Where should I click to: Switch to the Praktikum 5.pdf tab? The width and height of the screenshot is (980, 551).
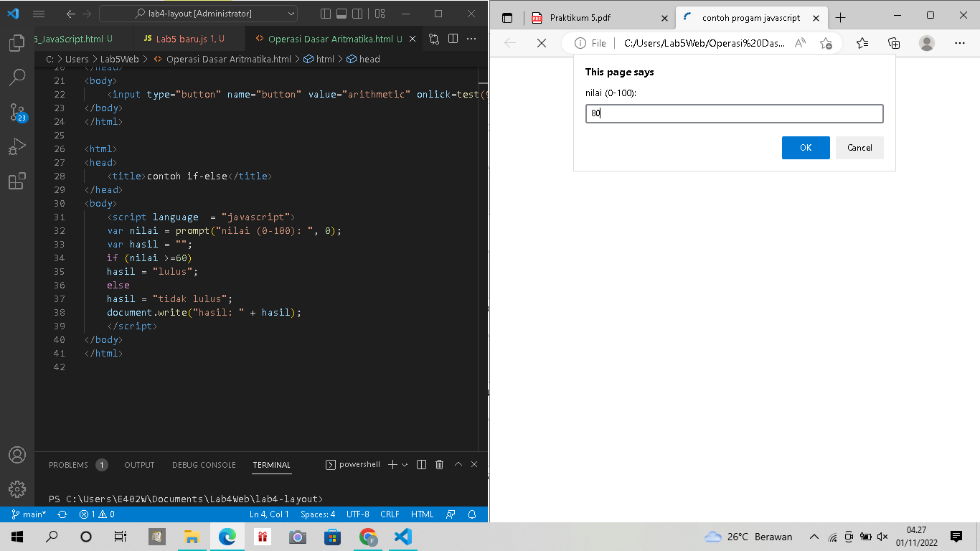coord(581,17)
